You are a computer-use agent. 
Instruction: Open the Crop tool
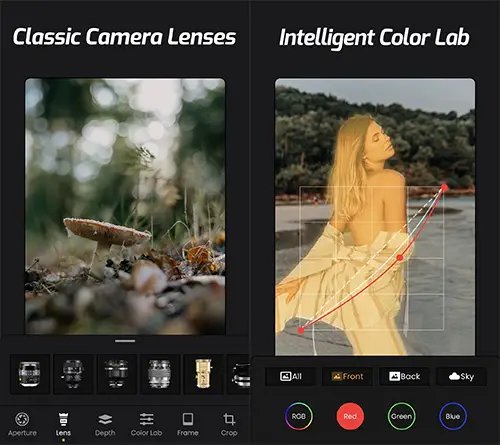[229, 424]
